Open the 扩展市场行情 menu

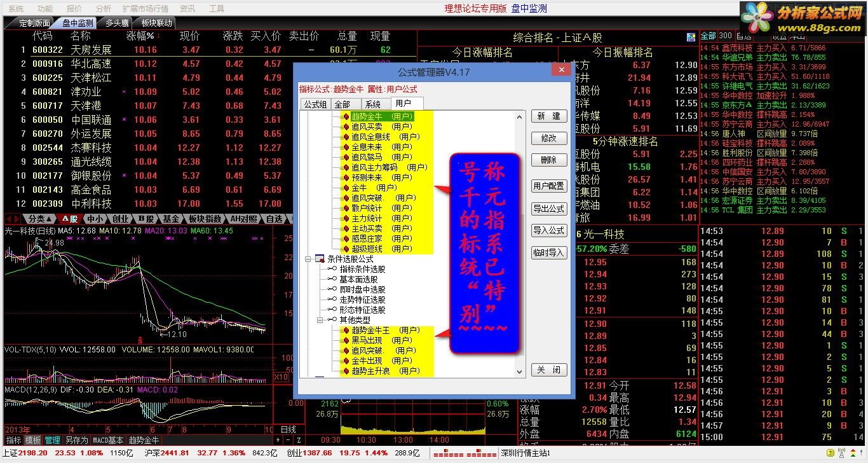point(146,9)
